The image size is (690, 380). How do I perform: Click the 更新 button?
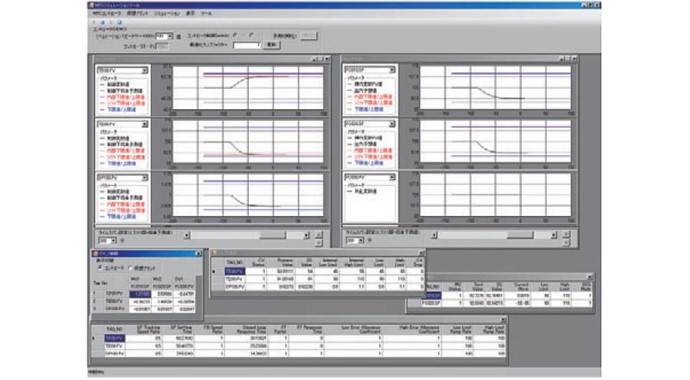coord(272,45)
